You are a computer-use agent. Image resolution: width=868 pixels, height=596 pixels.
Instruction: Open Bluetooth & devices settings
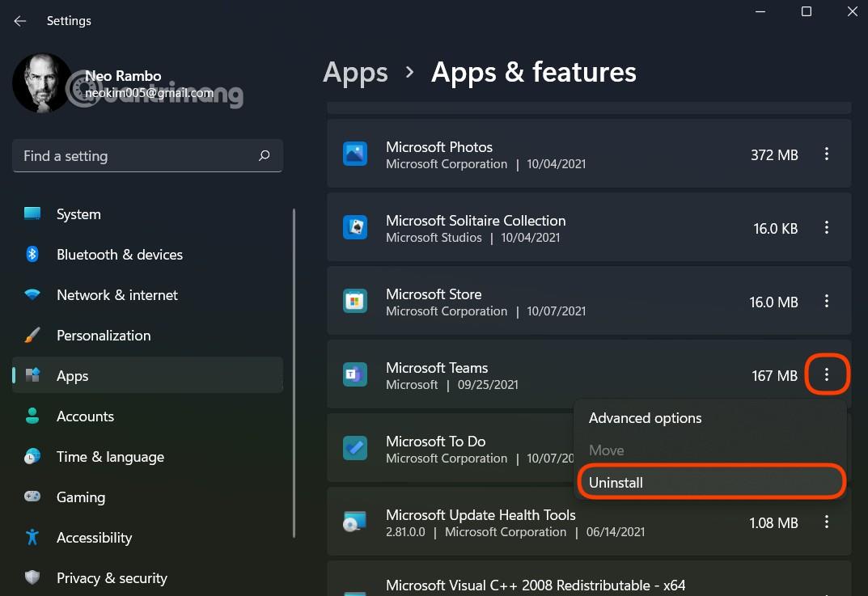coord(120,255)
